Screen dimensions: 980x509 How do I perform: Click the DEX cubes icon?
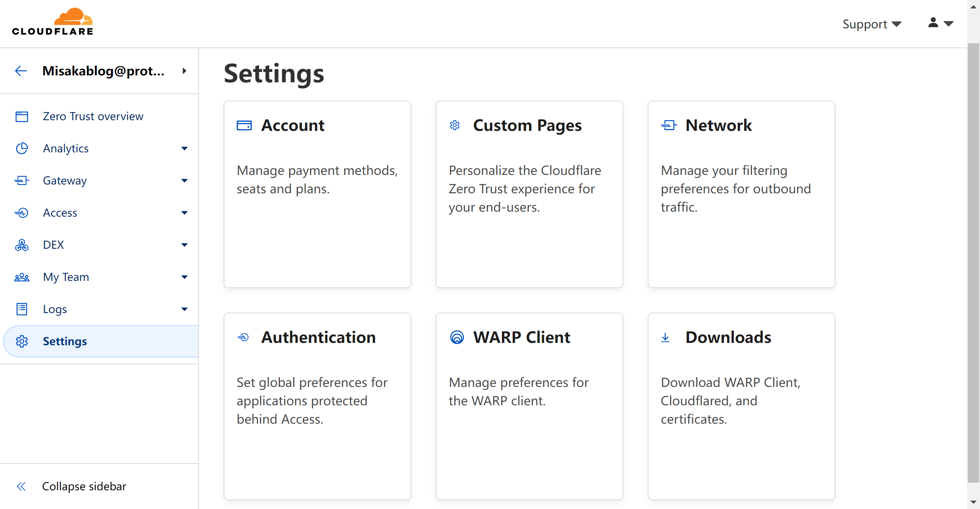[x=22, y=245]
